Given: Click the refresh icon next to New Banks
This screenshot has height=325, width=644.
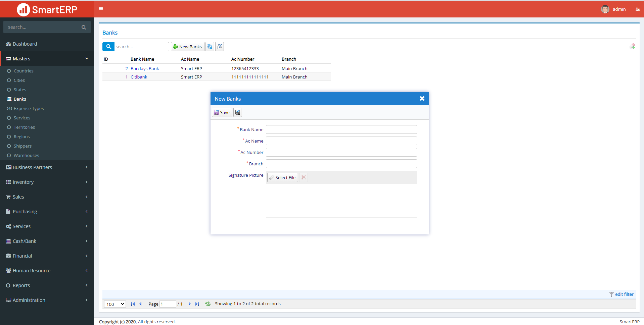Looking at the screenshot, I should [x=210, y=47].
